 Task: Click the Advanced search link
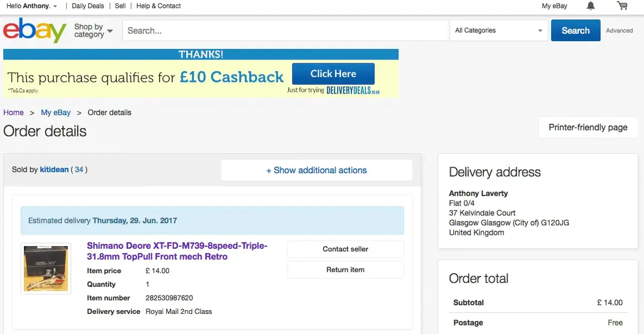pos(619,31)
